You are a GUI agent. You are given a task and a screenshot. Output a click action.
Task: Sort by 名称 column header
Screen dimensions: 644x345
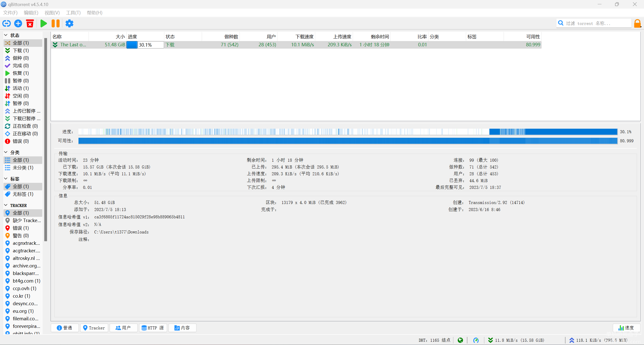(x=70, y=37)
